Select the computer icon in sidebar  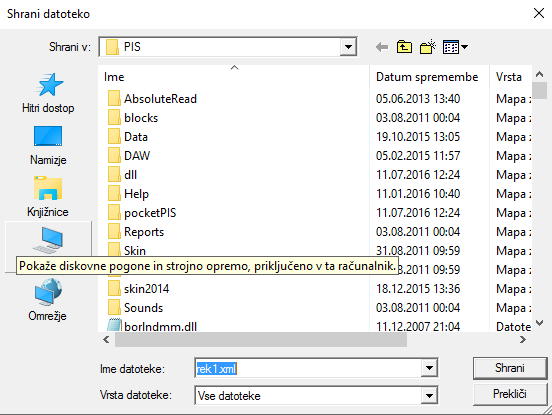[x=48, y=240]
